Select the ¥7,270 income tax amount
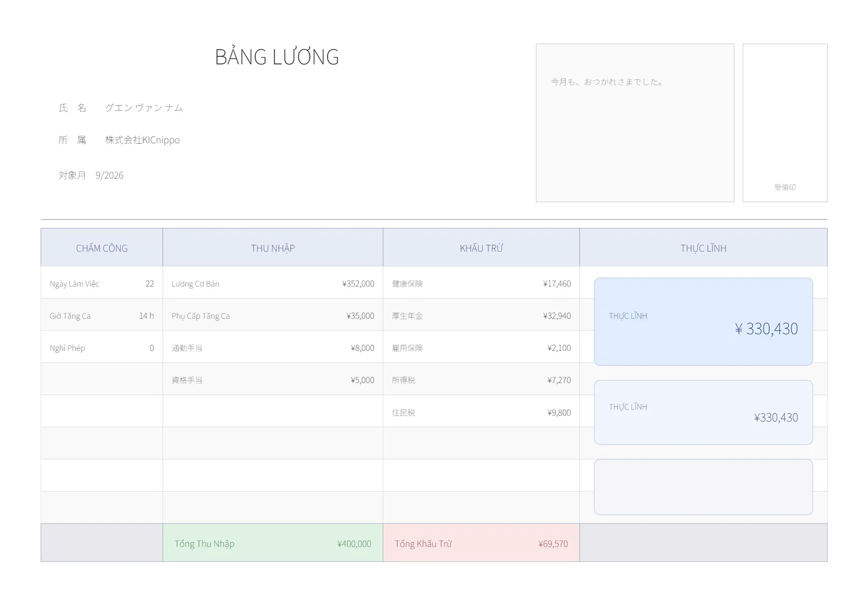868x614 pixels. (x=559, y=380)
